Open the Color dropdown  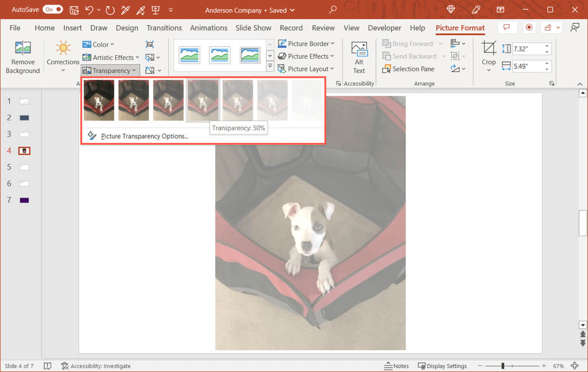[98, 44]
